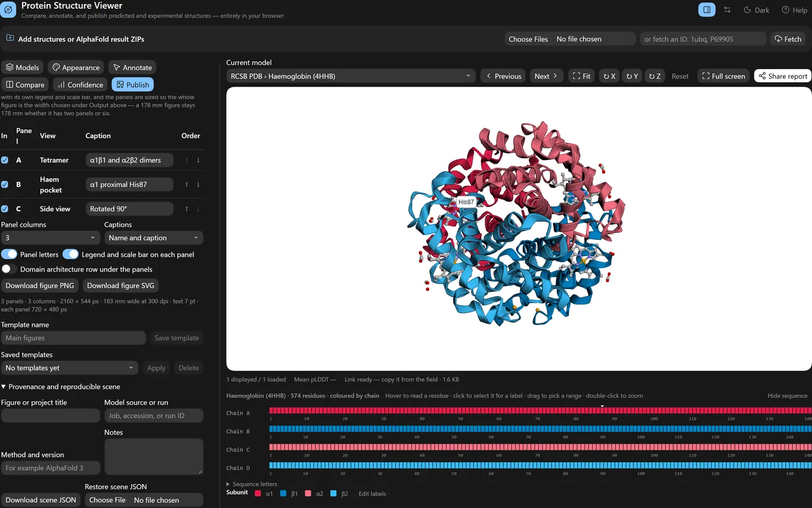Click Share report button
The width and height of the screenshot is (812, 508).
[x=782, y=76]
